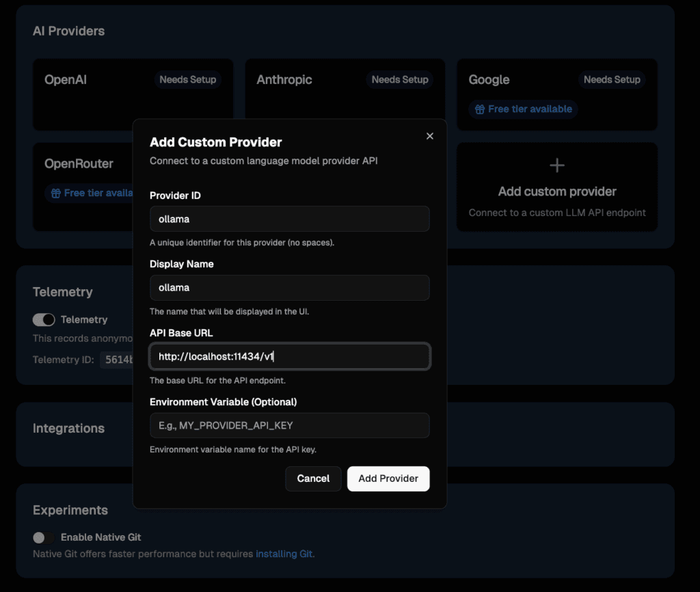Click the Environment Variable (Optional) label
The image size is (700, 592).
(x=224, y=402)
